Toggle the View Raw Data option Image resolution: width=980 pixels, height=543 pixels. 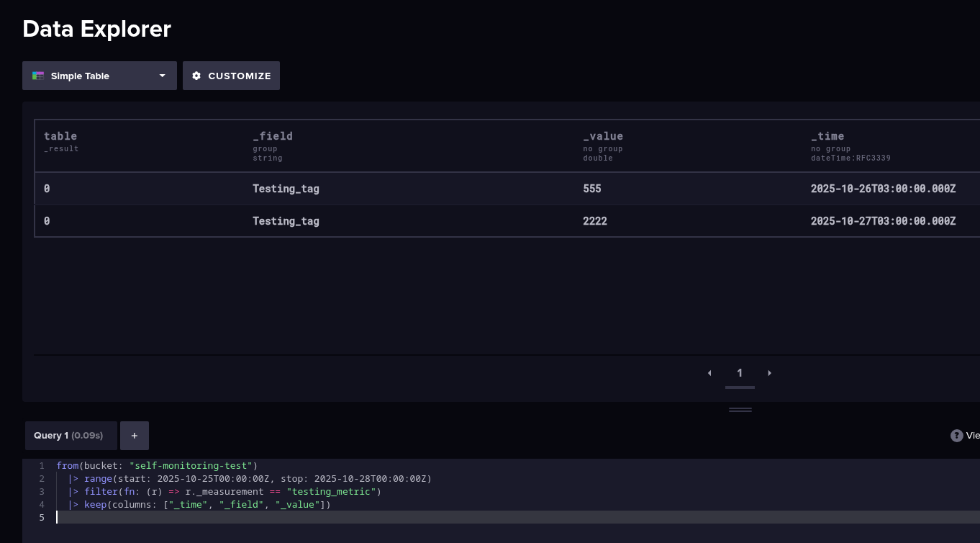(x=973, y=435)
